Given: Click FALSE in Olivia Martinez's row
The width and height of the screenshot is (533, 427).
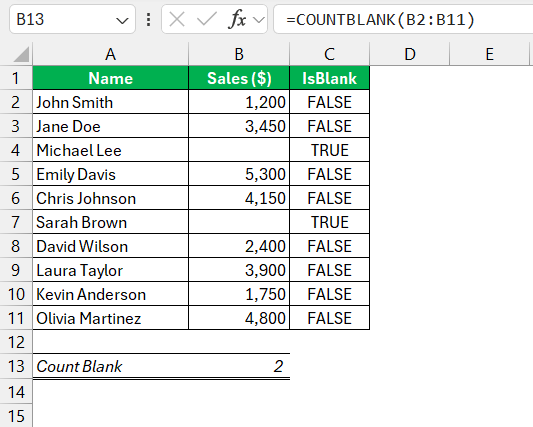Looking at the screenshot, I should click(x=329, y=318).
